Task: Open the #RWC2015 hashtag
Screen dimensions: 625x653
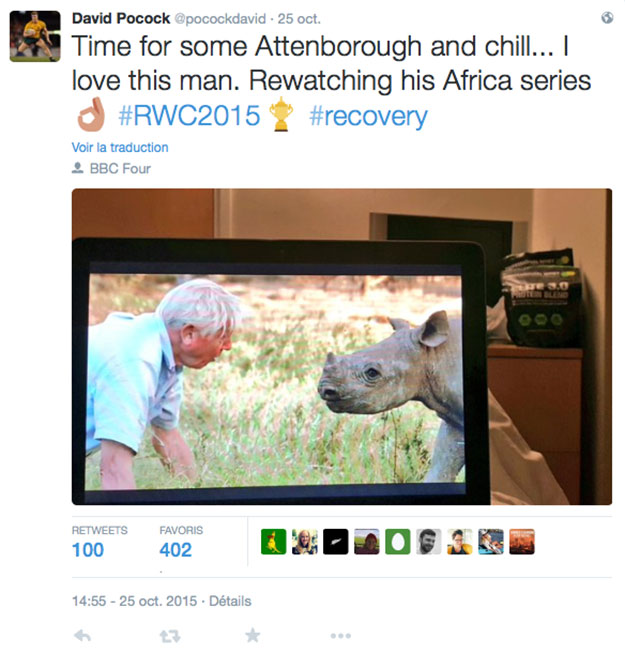Action: click(189, 115)
